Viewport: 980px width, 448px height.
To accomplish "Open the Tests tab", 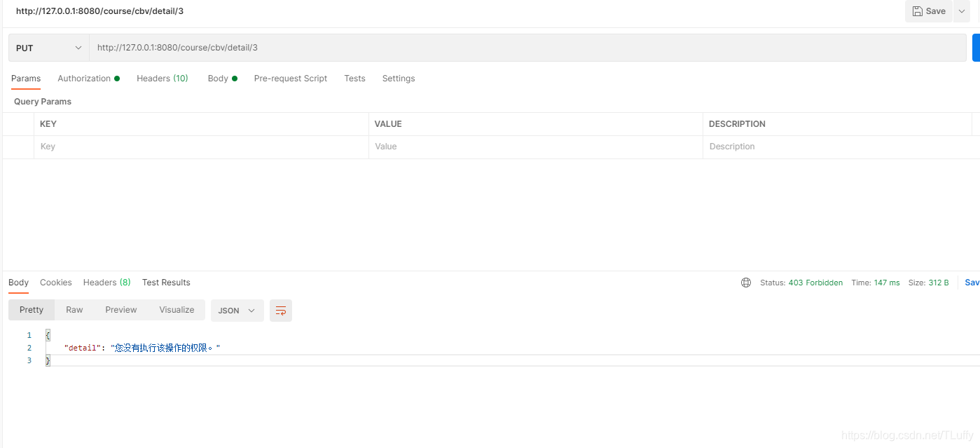I will pos(354,79).
